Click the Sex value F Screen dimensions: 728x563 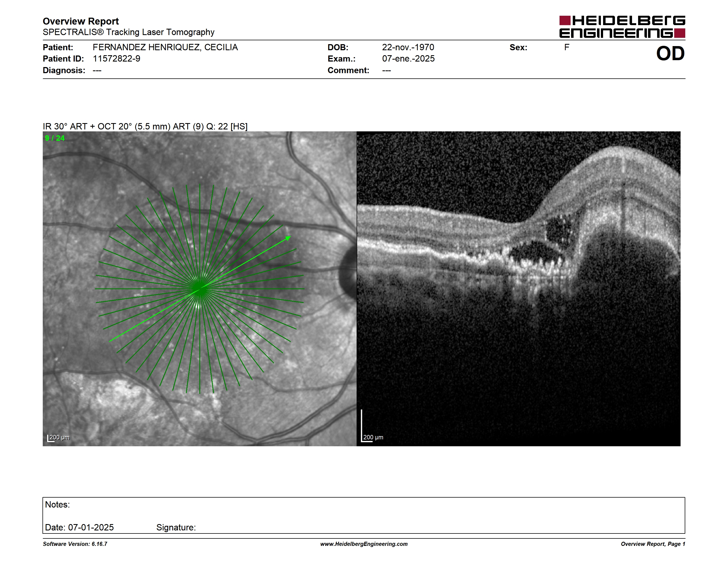pos(567,47)
